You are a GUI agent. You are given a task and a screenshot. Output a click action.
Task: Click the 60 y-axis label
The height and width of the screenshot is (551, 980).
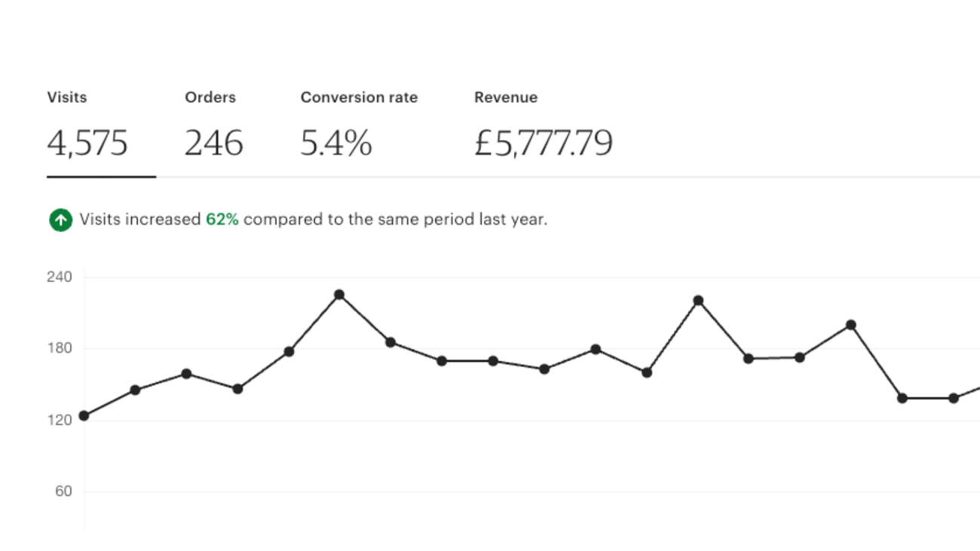click(x=63, y=491)
